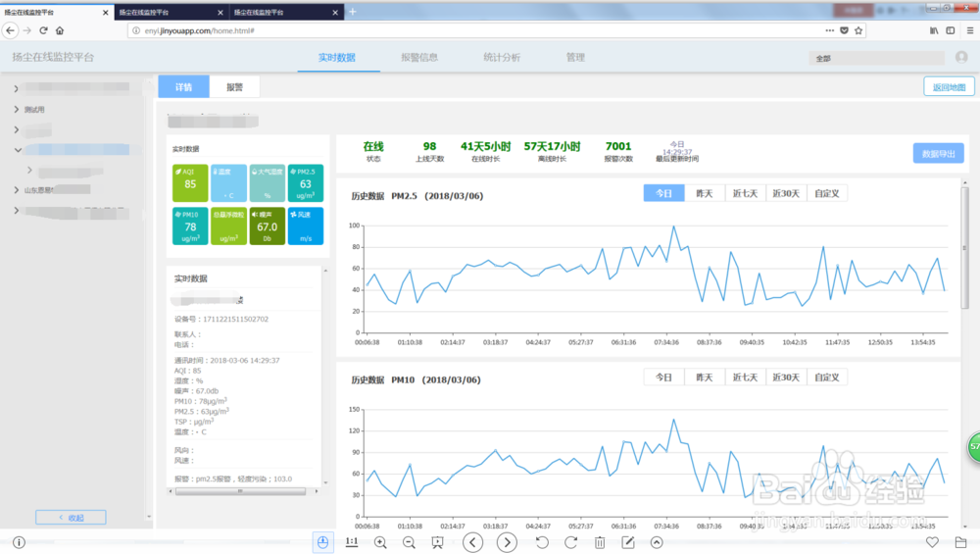
Task: Open the browser hamburger menu
Action: pyautogui.click(x=970, y=30)
